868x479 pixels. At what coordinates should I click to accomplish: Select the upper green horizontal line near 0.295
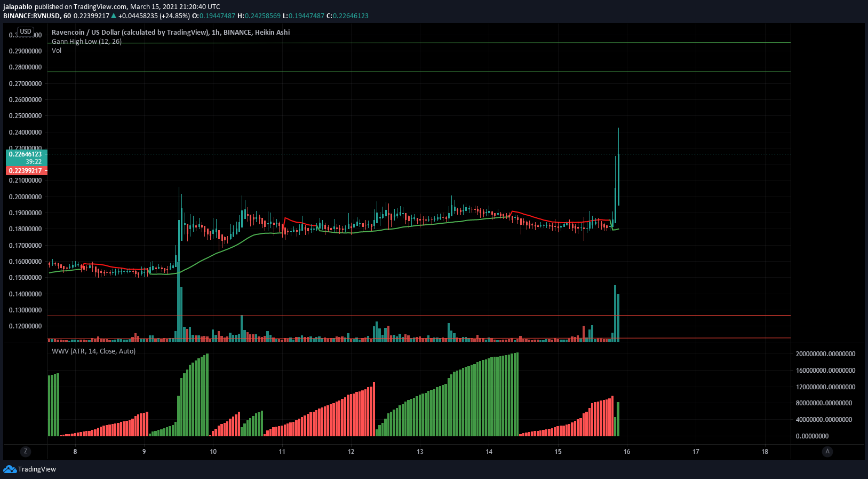(419, 43)
